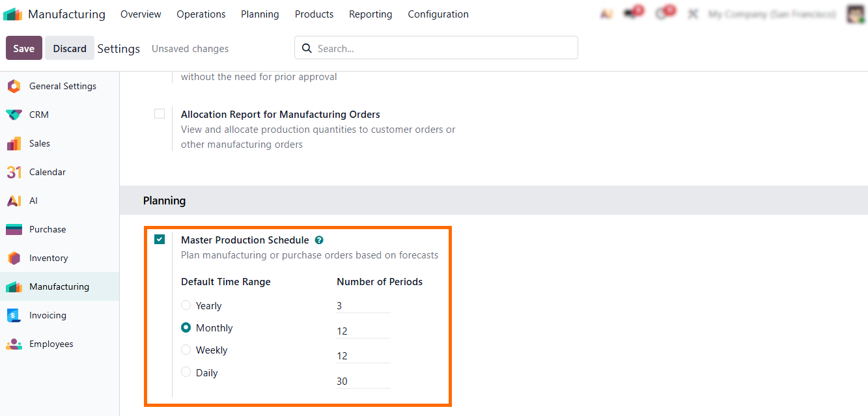The height and width of the screenshot is (416, 868).
Task: Open the messages panel with notifications
Action: (630, 14)
